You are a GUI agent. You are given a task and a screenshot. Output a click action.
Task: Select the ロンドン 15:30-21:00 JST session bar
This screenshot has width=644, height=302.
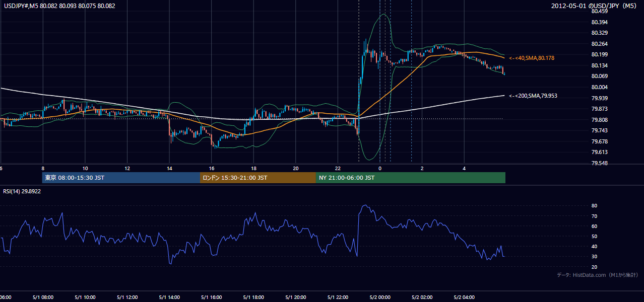tap(258, 178)
